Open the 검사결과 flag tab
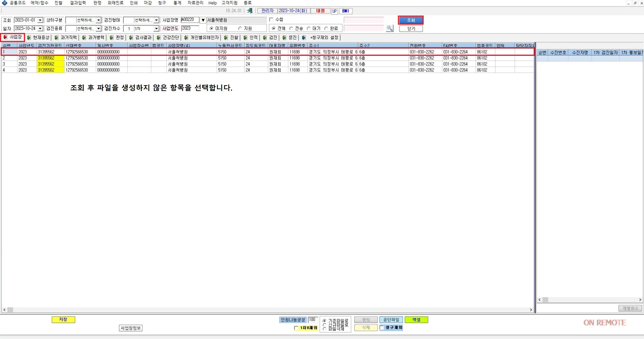The width and height of the screenshot is (644, 339). tap(140, 37)
